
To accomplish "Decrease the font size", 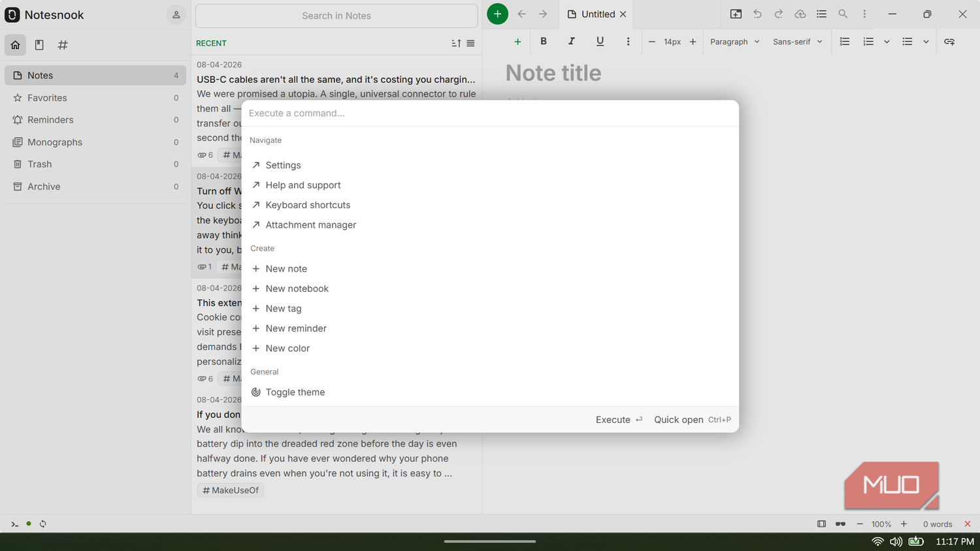I will [x=651, y=41].
